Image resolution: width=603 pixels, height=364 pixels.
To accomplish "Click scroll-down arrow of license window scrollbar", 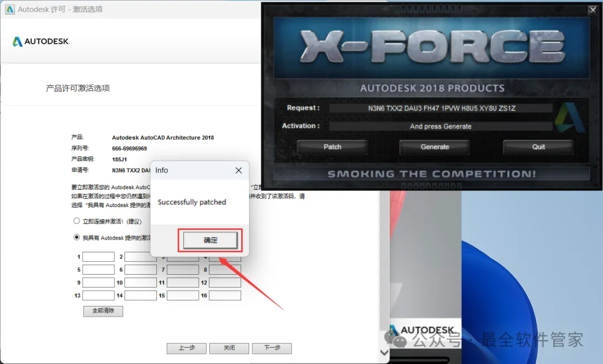I will coord(384,352).
